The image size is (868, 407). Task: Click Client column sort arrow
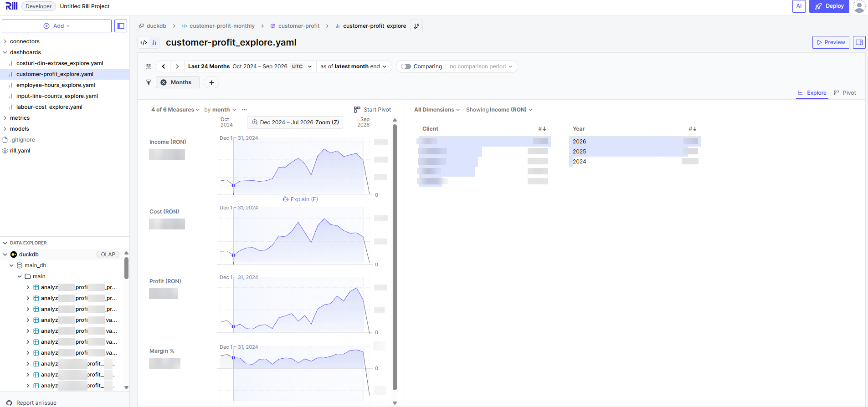click(542, 129)
